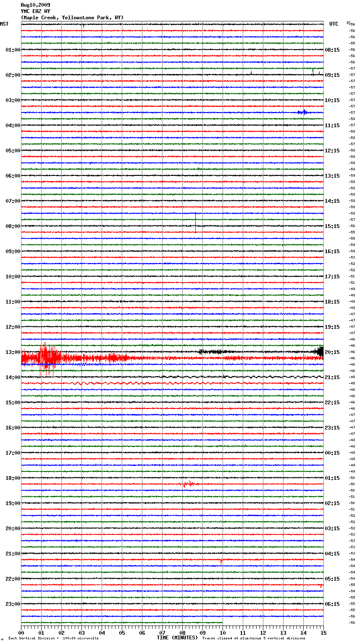Click the '10:15' UTC row label
The width and height of the screenshot is (357, 644).
click(332, 100)
